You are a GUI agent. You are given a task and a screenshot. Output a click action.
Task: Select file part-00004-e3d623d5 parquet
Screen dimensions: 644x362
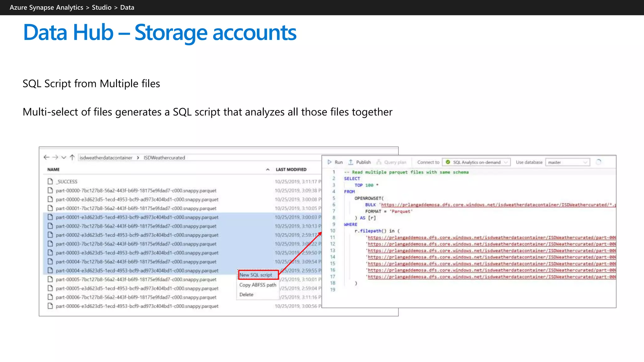pos(137,271)
